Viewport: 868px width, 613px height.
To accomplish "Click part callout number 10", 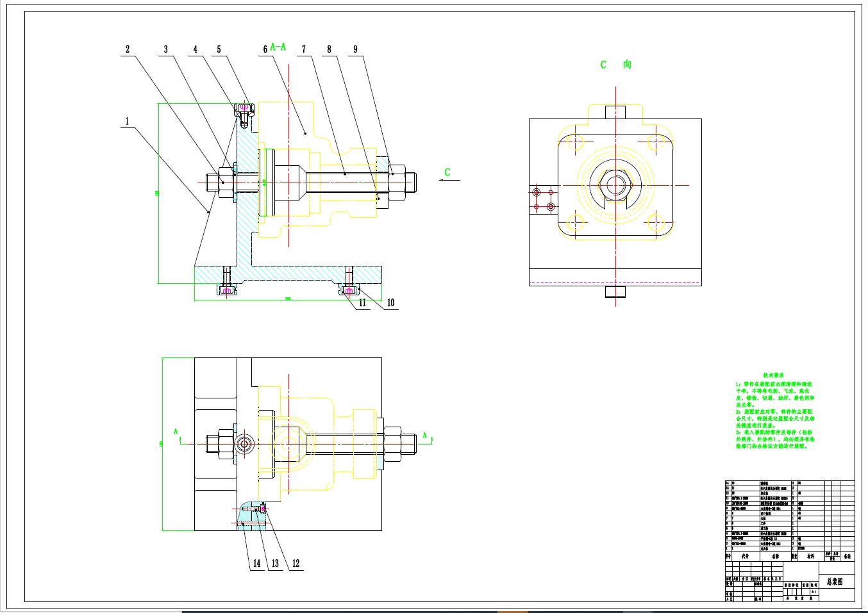I will click(390, 303).
